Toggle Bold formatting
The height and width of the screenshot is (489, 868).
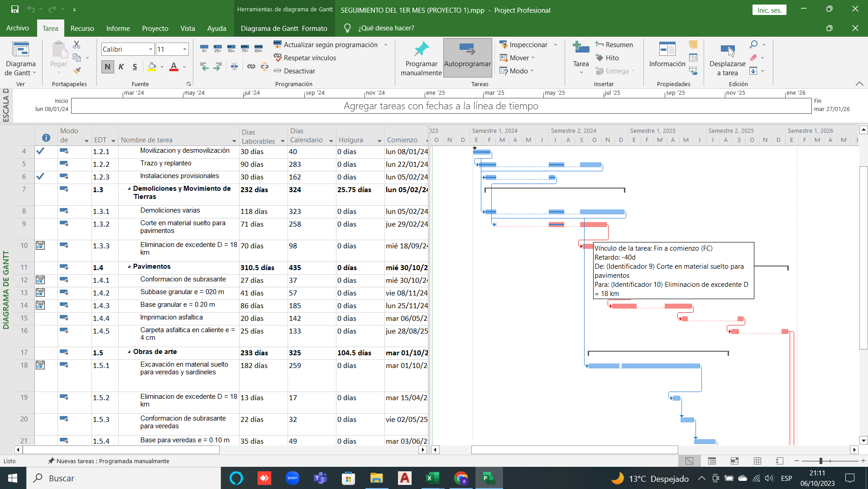tap(107, 67)
